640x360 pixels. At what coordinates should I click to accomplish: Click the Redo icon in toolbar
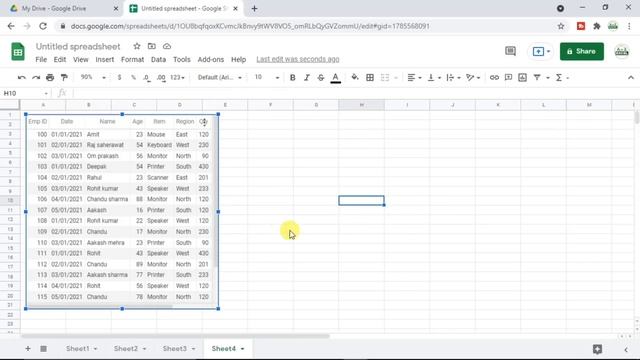pyautogui.click(x=36, y=78)
